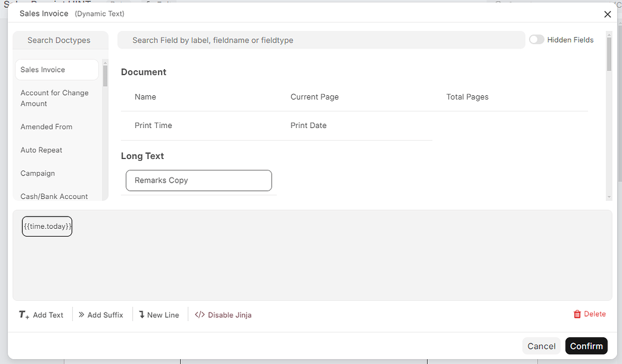Insert a New Line using its icon

coord(142,314)
